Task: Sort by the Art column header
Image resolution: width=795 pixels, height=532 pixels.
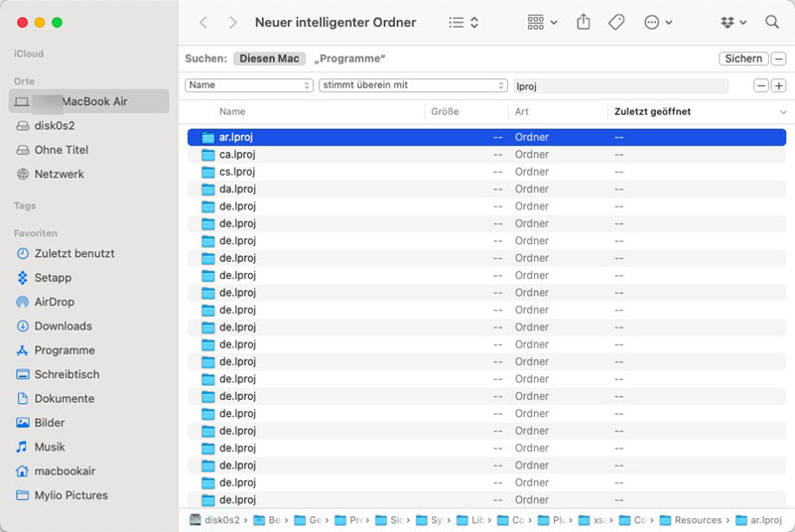Action: click(x=522, y=111)
